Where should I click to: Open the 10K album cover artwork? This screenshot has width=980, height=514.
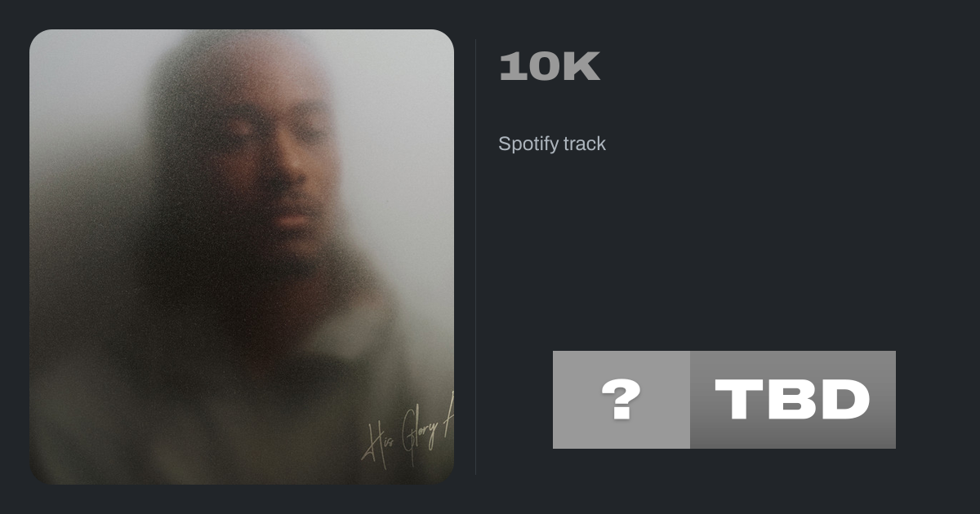click(242, 257)
